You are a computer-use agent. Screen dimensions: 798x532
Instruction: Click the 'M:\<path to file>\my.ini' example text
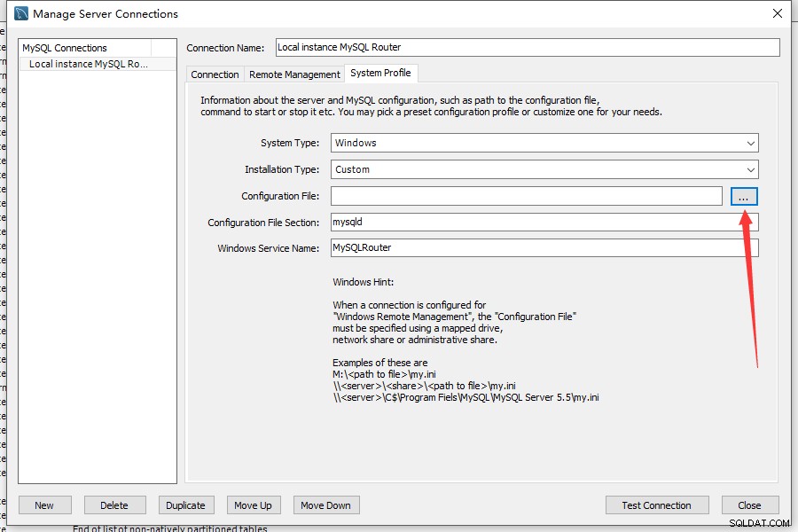[384, 374]
